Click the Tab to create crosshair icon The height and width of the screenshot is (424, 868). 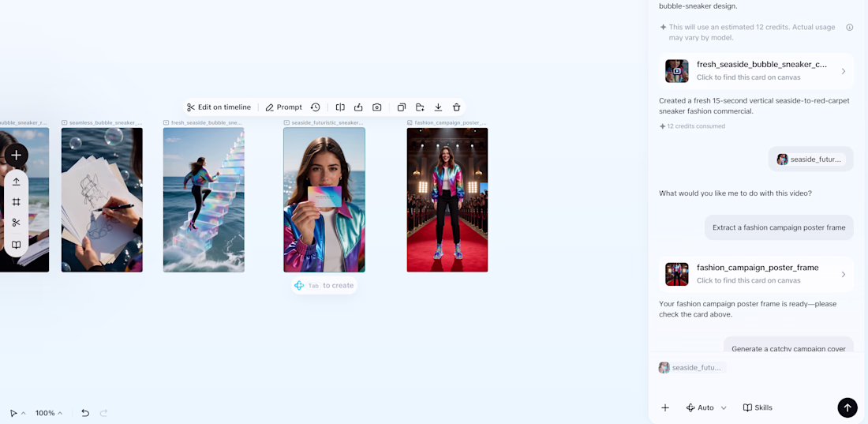(x=299, y=286)
